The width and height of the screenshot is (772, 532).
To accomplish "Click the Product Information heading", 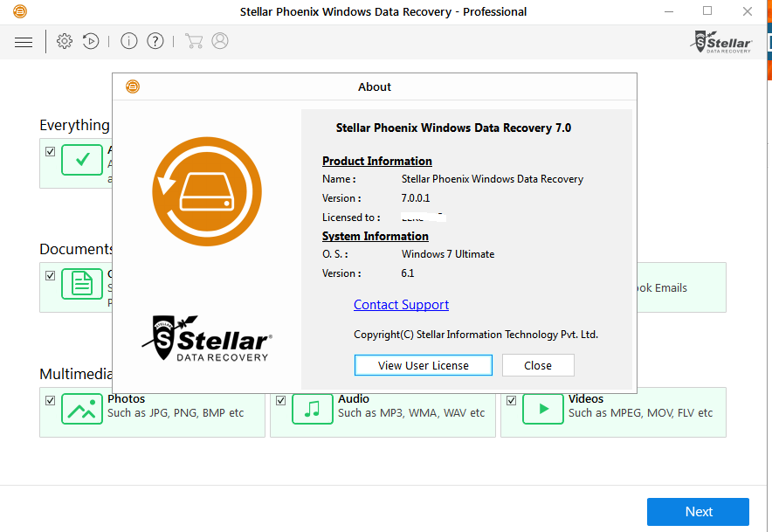I will pyautogui.click(x=377, y=161).
